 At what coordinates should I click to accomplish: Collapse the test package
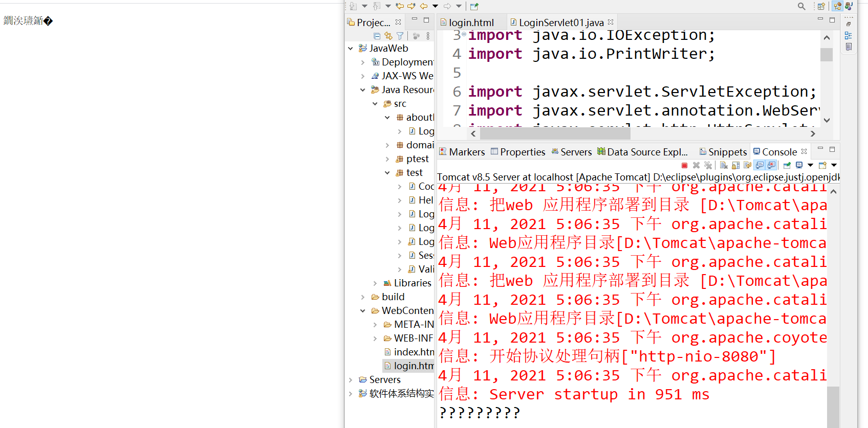point(387,173)
